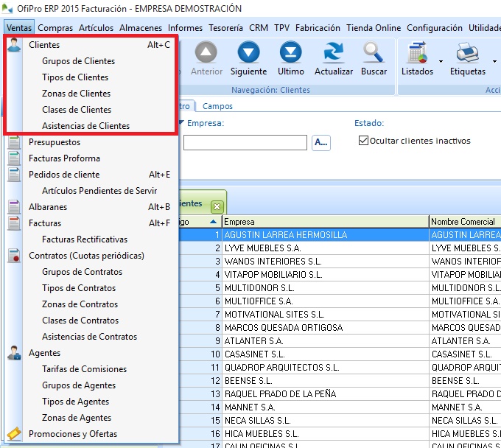Open the Compras menu

[55, 28]
